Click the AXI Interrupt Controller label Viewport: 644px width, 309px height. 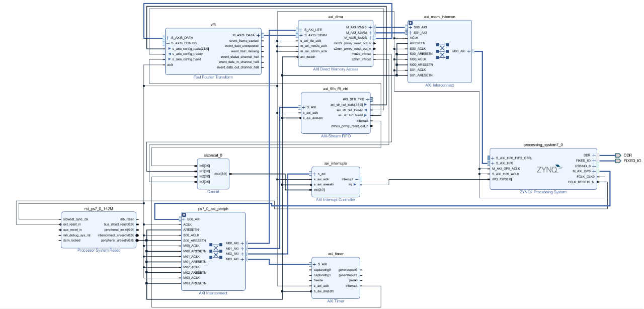click(x=336, y=200)
